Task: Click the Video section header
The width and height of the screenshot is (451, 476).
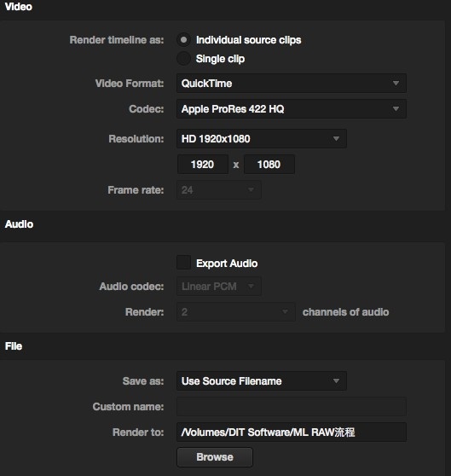Action: coord(19,7)
